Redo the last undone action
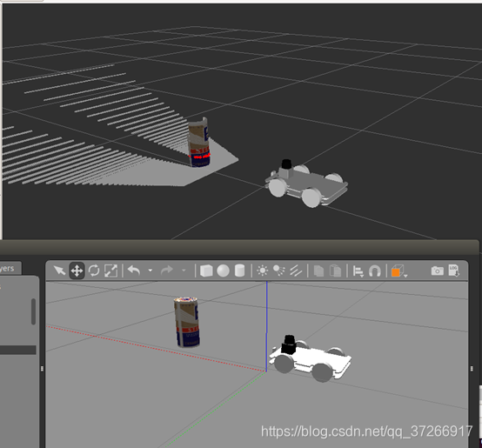The image size is (482, 448). coord(167,271)
